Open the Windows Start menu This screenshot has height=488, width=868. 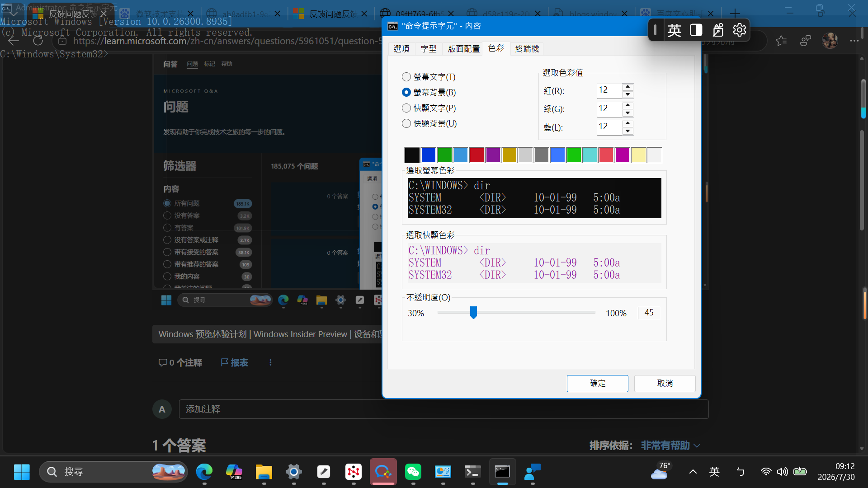[22, 472]
